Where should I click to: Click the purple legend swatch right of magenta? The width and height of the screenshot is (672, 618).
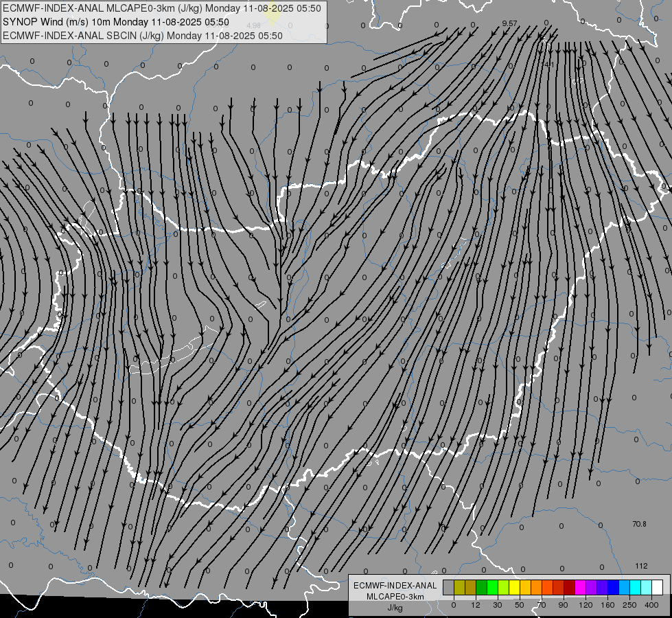[592, 587]
